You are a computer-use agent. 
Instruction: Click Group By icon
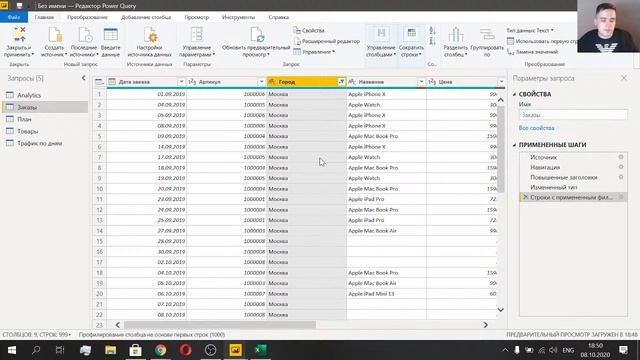click(x=487, y=35)
